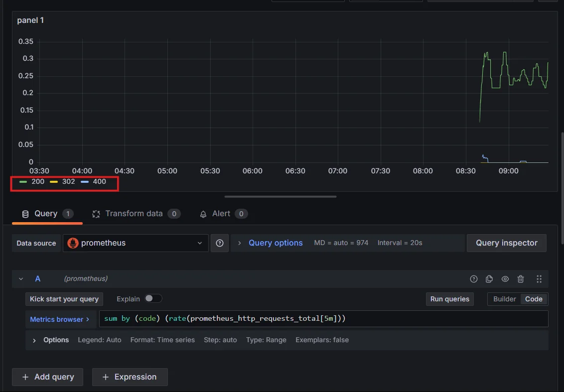This screenshot has height=392, width=564.
Task: Open the Metrics browser
Action: point(60,319)
